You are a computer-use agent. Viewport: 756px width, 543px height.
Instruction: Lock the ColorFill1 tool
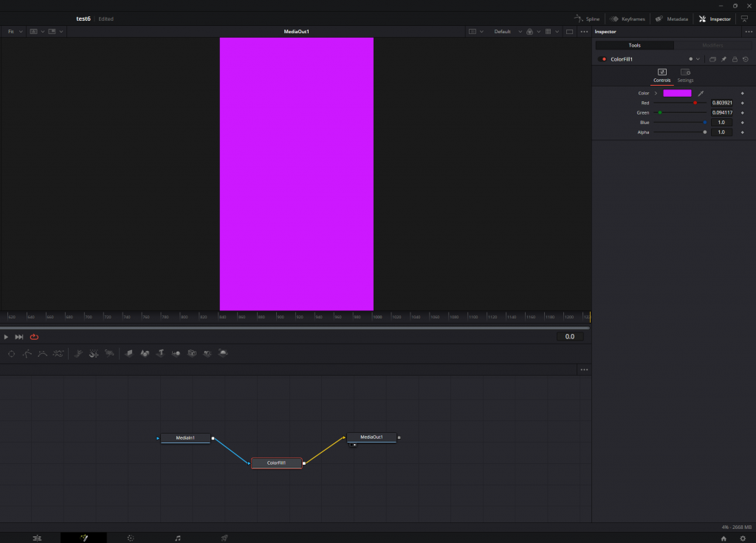click(735, 59)
